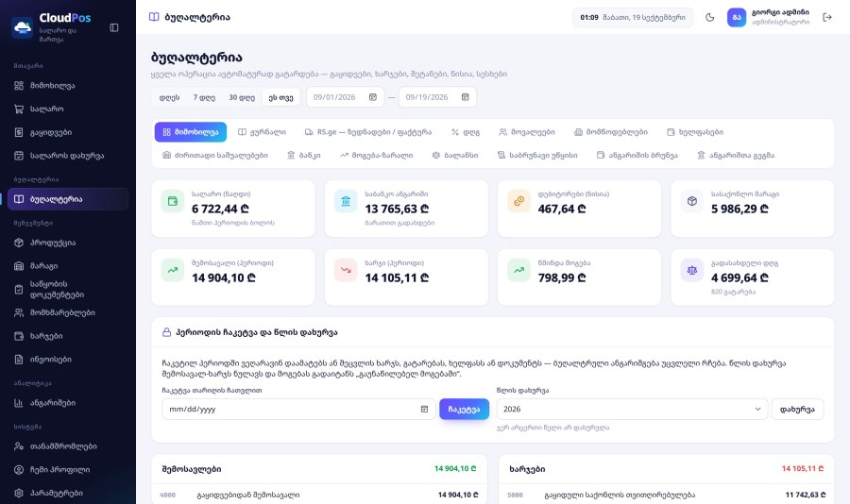Screen dimensions: 850x504
Task: Click the პარამეტრები gear icon in sidebar
Action: 19,494
